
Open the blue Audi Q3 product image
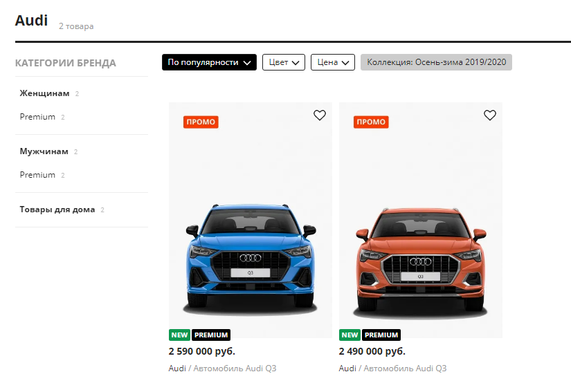(251, 221)
